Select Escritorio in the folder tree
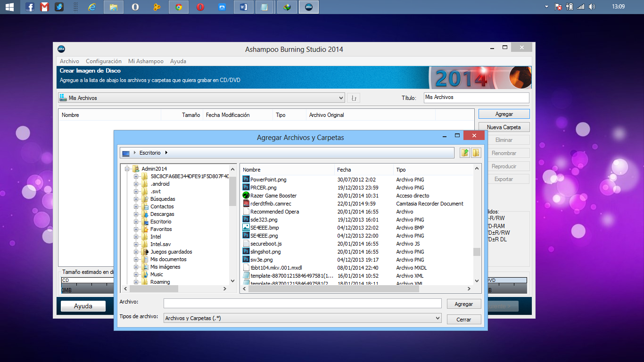This screenshot has height=362, width=644. (161, 222)
